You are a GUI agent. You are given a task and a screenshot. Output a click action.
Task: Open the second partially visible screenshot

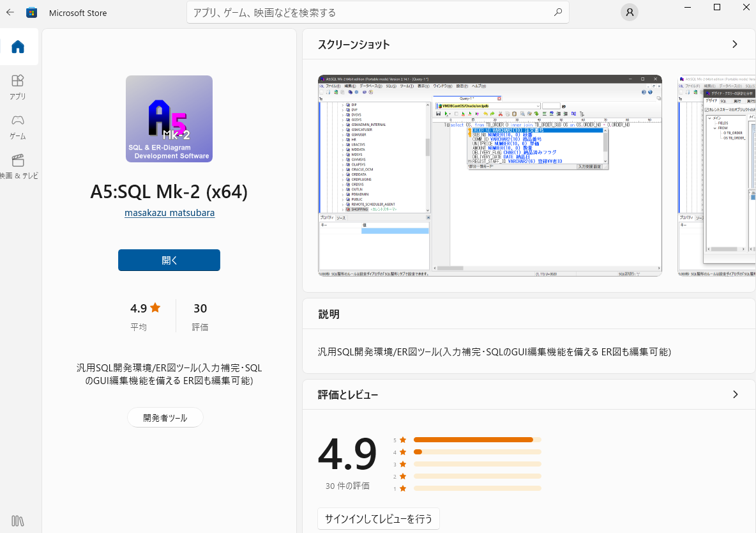click(716, 176)
